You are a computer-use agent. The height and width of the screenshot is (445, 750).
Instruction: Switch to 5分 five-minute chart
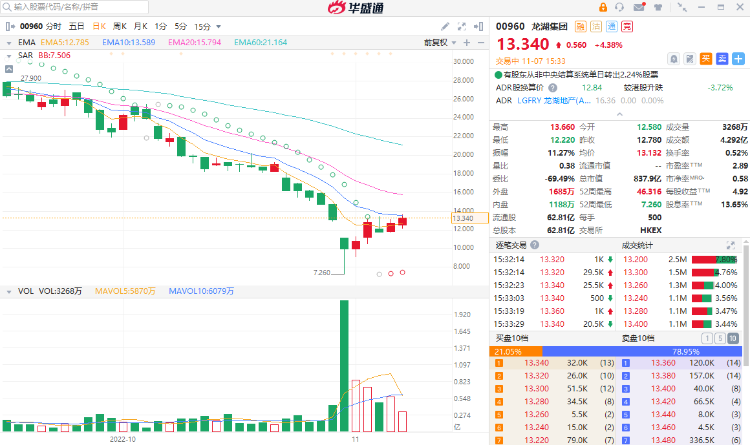[x=180, y=26]
